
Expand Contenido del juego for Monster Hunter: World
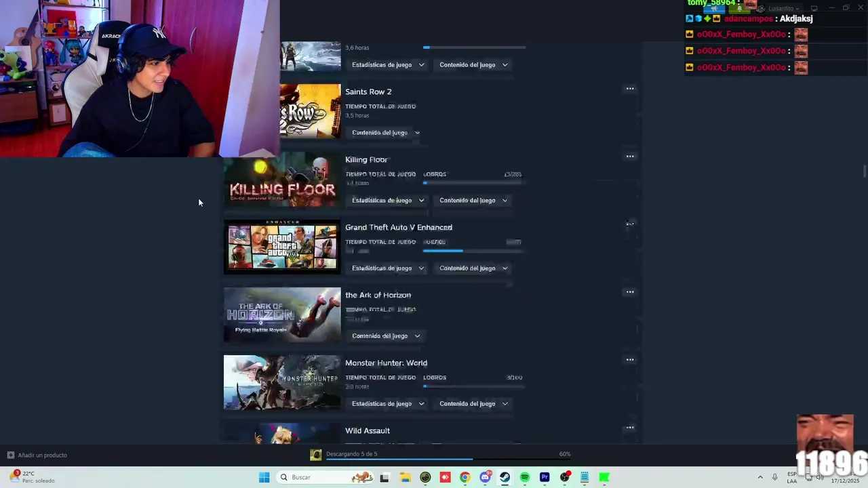(x=473, y=404)
